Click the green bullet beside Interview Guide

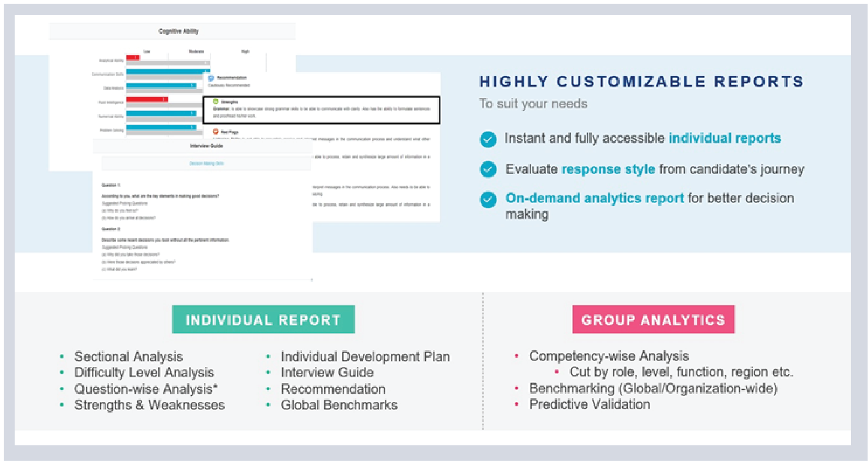[x=269, y=373]
